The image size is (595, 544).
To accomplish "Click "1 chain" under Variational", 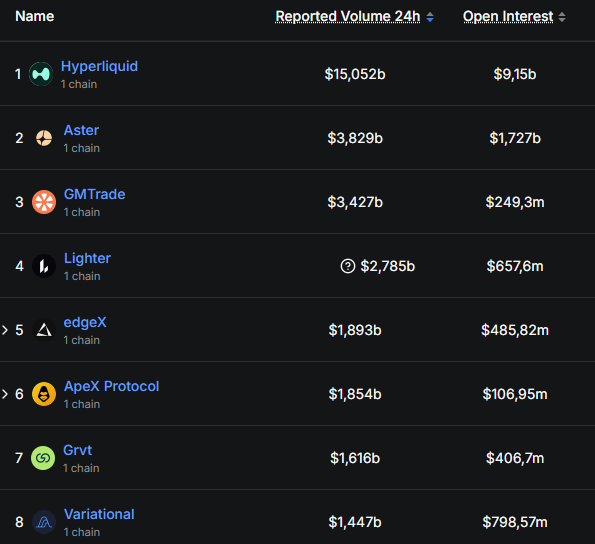I will pos(82,532).
